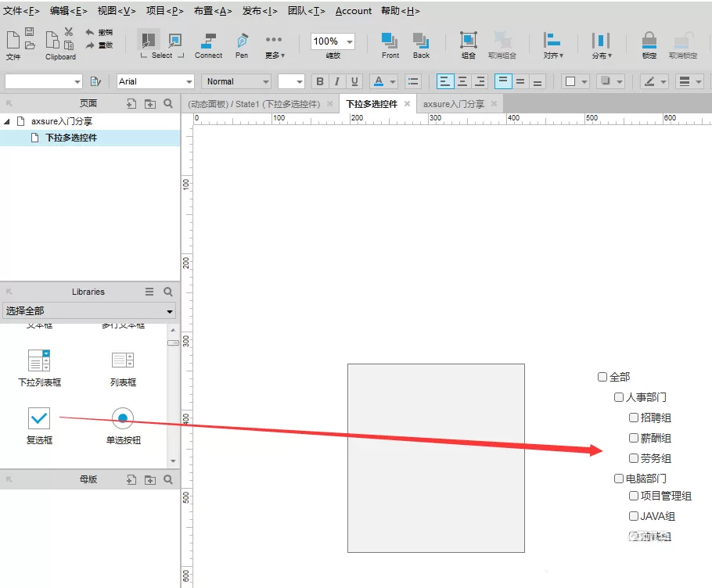Open the fill color picker

click(575, 81)
